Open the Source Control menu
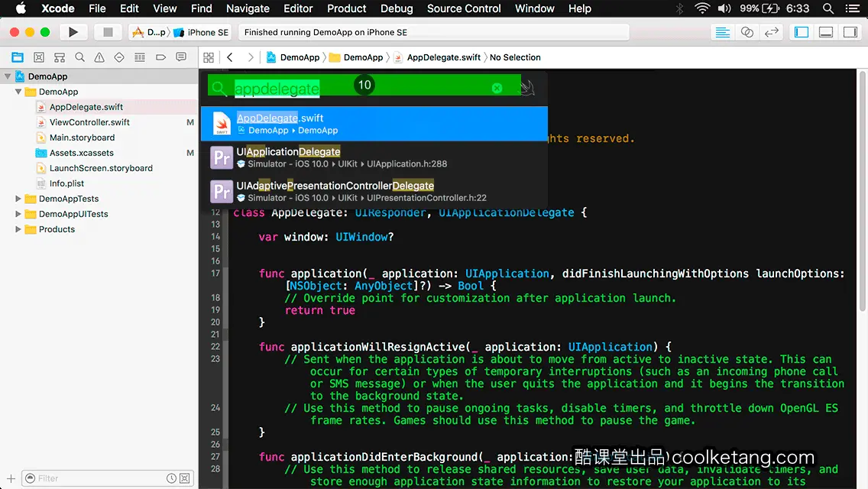The image size is (868, 489). (464, 8)
